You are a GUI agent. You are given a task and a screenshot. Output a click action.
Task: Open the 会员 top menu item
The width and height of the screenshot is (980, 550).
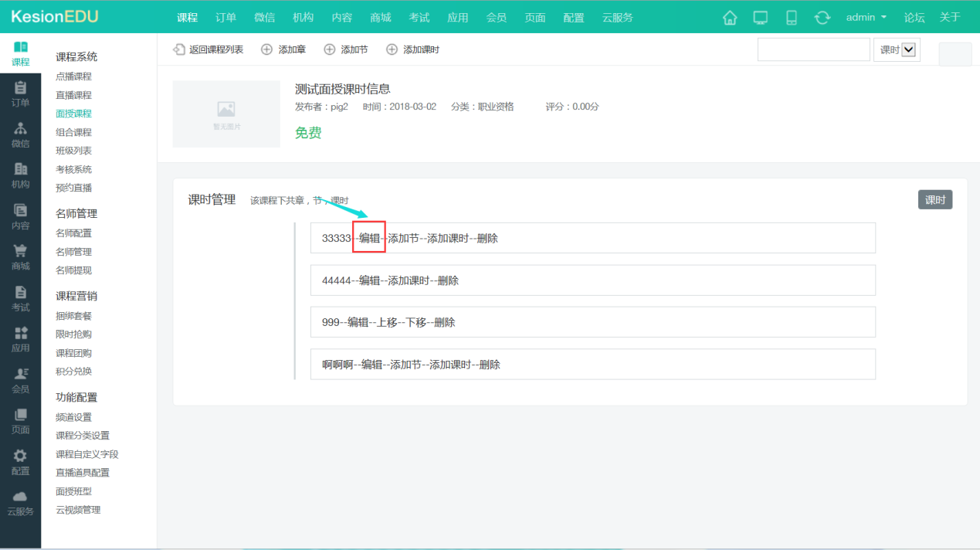pos(497,18)
